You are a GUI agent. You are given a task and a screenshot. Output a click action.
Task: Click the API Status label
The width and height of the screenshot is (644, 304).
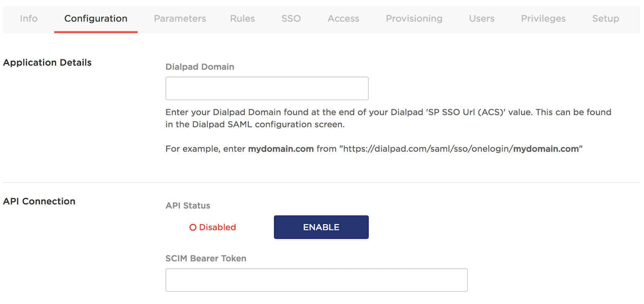tap(188, 206)
